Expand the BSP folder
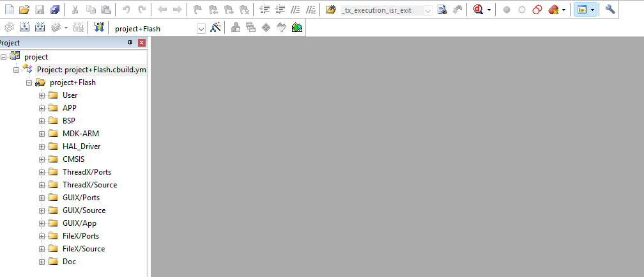Viewport: 644px width, 277px height. pos(42,121)
